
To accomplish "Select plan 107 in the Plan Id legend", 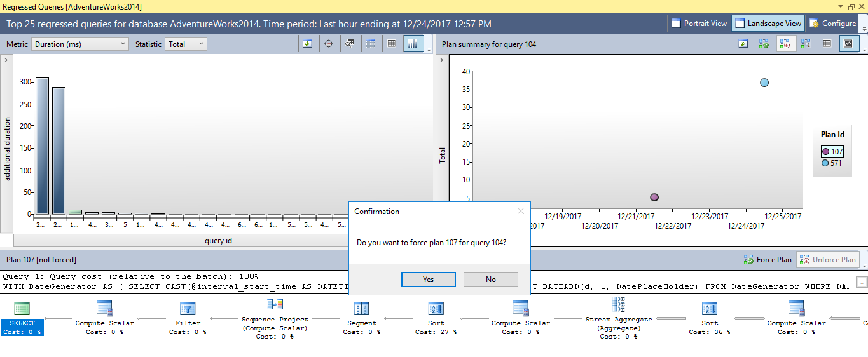I will pyautogui.click(x=832, y=152).
